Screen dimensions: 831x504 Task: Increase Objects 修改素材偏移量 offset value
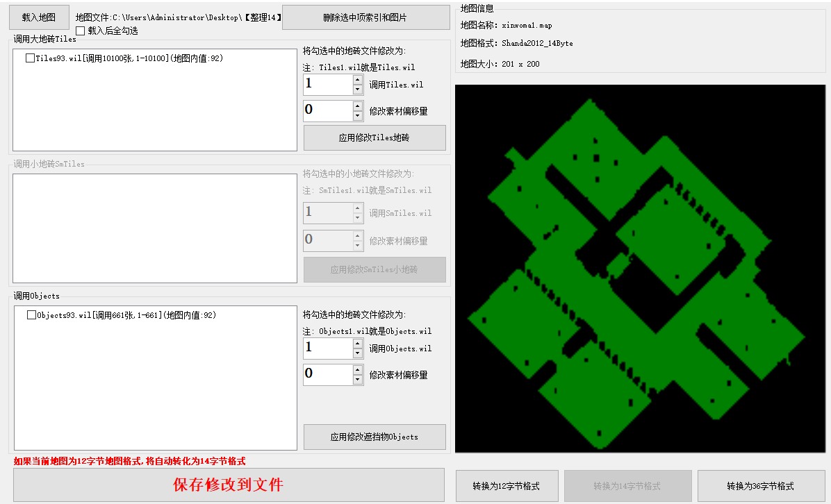pyautogui.click(x=358, y=370)
